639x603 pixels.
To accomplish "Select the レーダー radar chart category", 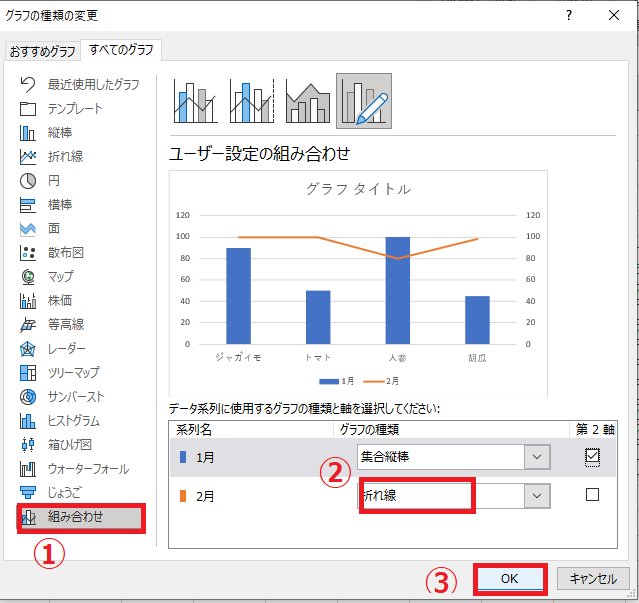I will [x=53, y=349].
